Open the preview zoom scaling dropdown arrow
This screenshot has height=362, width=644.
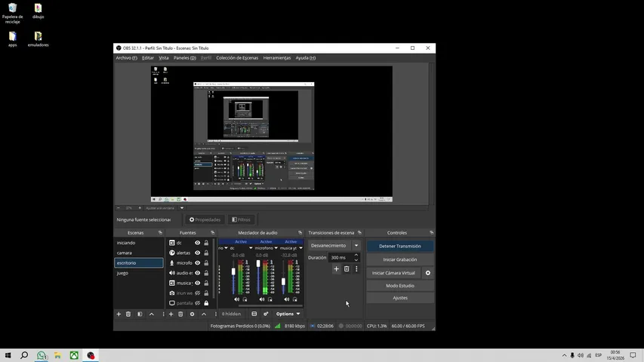[182, 208]
